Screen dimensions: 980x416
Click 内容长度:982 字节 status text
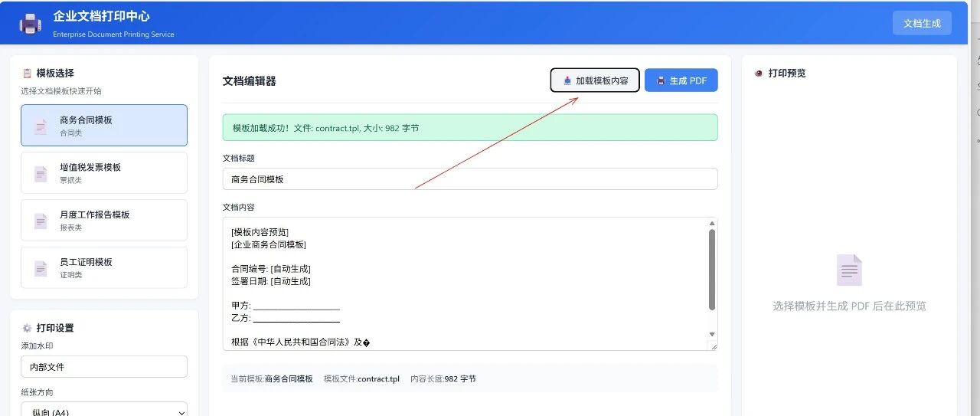443,379
